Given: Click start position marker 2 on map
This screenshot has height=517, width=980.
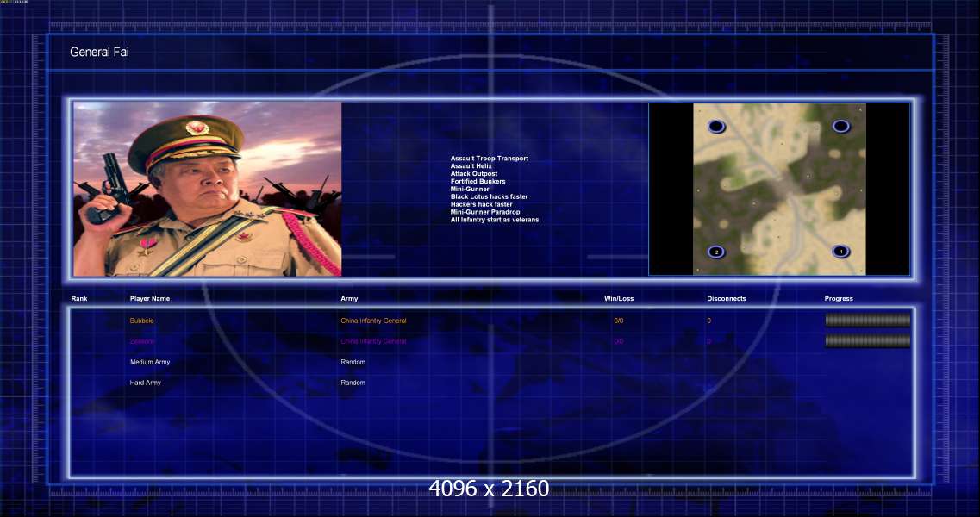Looking at the screenshot, I should pos(716,252).
